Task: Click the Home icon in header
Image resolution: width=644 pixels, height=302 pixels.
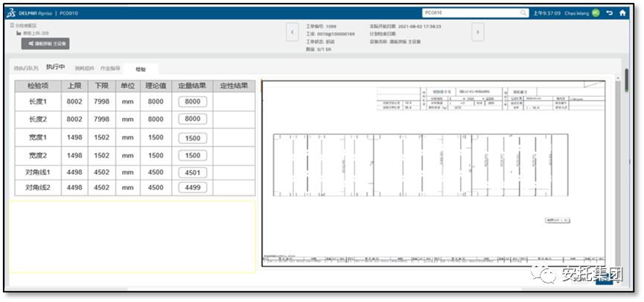Action: (x=622, y=13)
